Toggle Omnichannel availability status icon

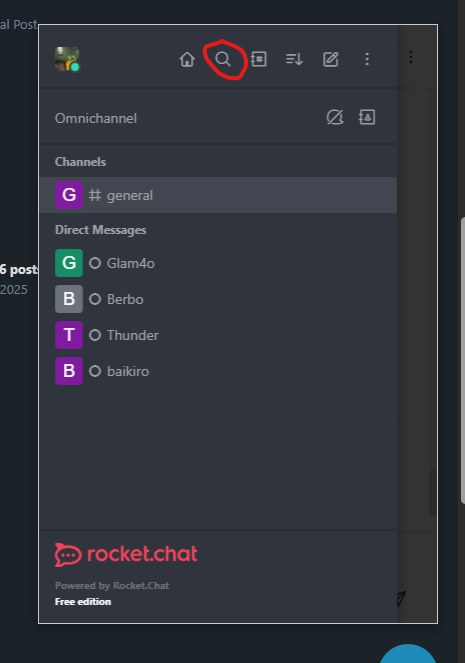(x=335, y=118)
